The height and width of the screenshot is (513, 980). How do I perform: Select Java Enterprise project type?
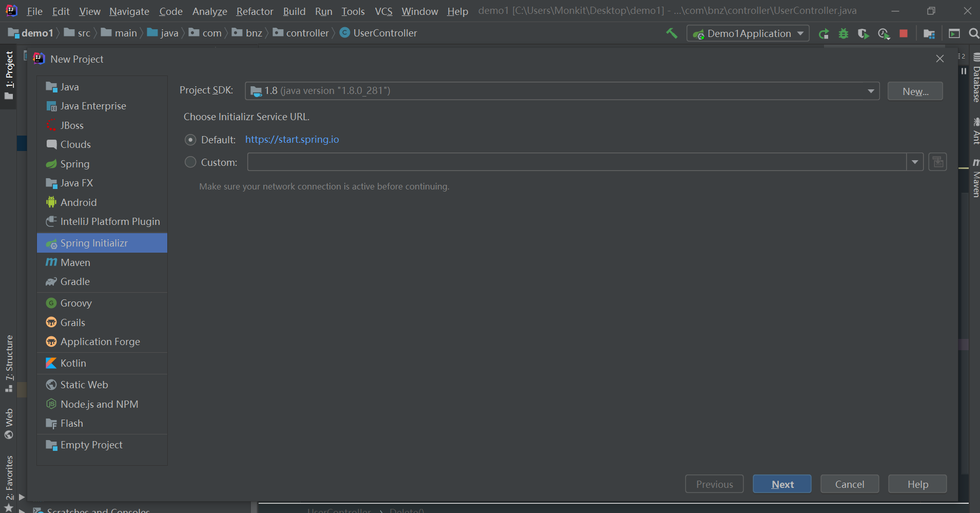pyautogui.click(x=102, y=106)
